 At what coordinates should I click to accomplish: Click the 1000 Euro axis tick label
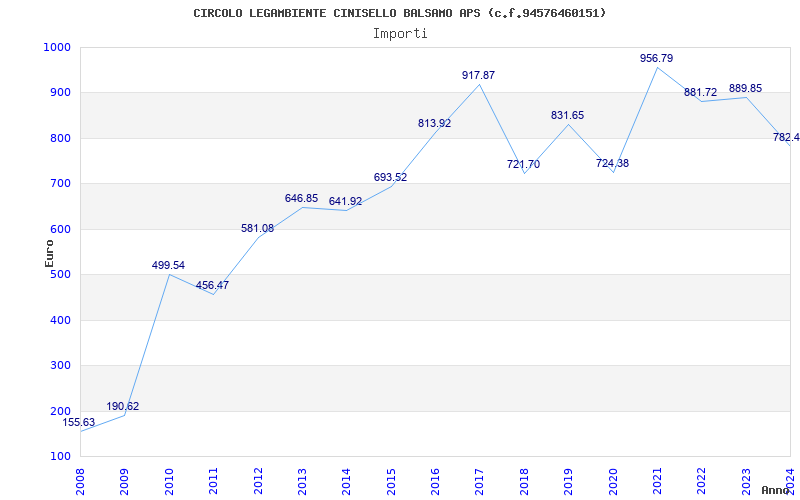tap(57, 47)
